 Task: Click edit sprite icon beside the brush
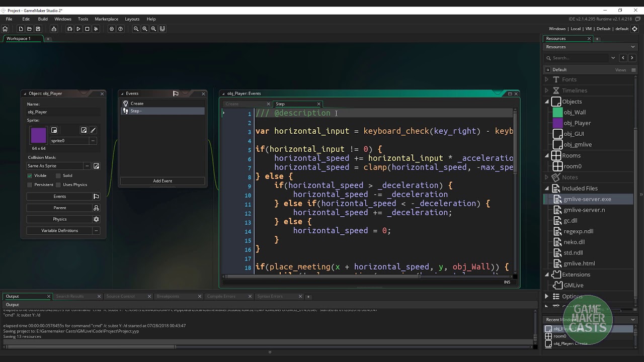click(84, 130)
